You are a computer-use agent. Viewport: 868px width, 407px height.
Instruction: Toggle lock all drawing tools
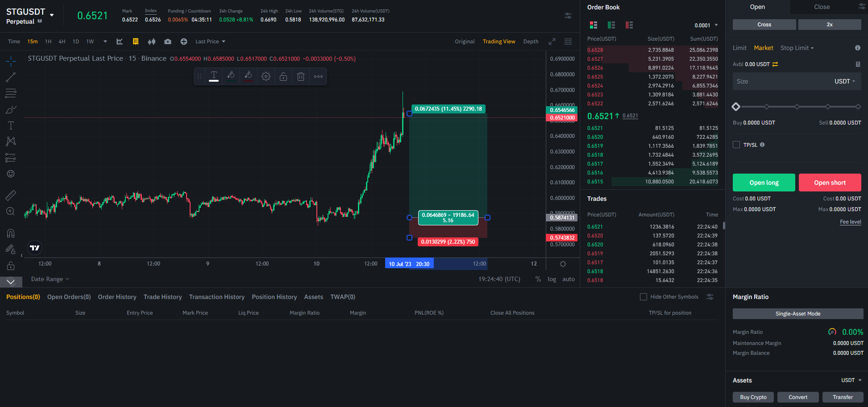(11, 266)
